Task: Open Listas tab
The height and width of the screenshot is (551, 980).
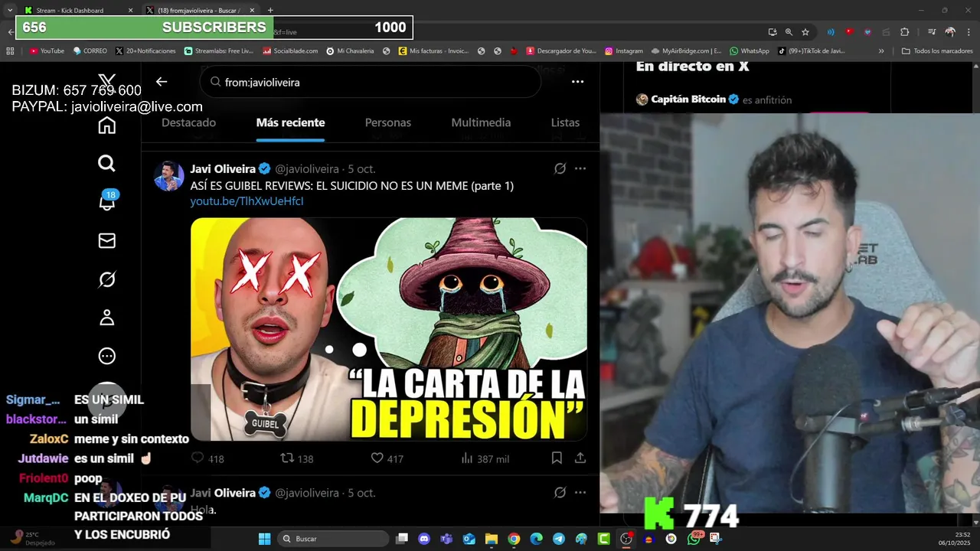Action: [565, 122]
